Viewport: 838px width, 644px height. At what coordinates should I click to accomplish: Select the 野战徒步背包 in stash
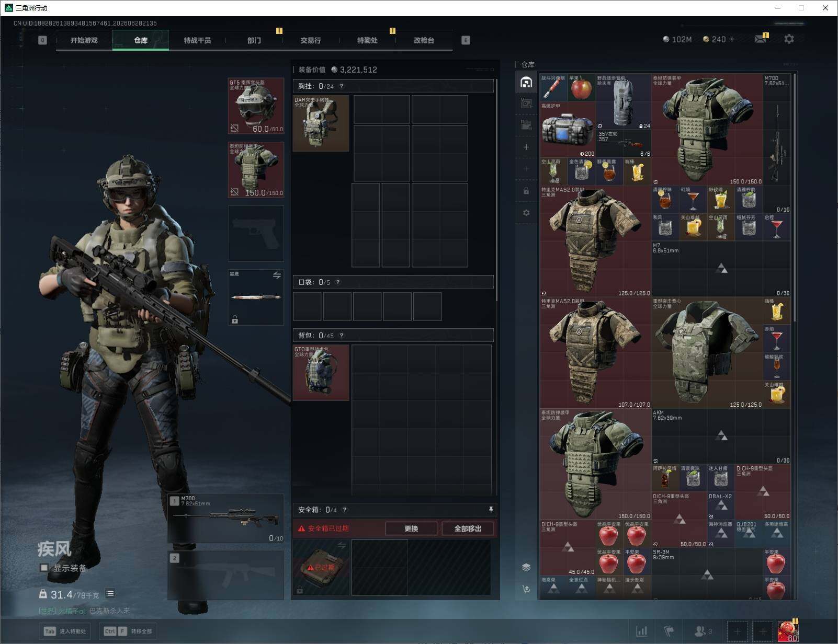click(x=624, y=102)
